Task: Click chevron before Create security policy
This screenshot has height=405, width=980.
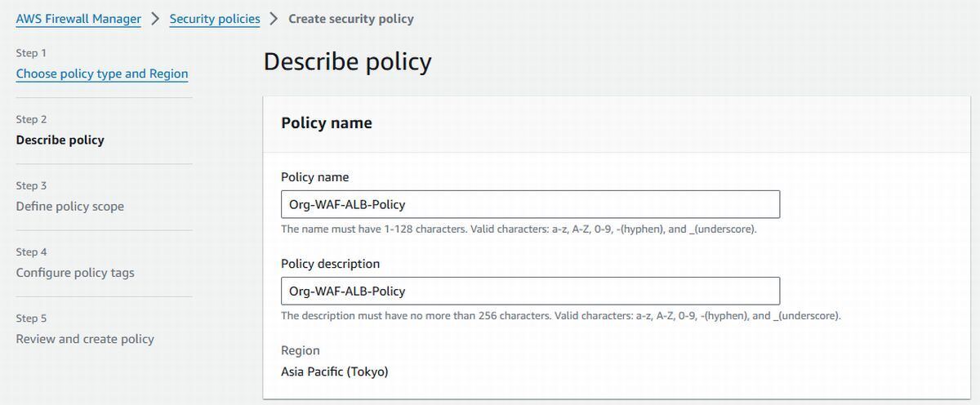Action: (274, 19)
